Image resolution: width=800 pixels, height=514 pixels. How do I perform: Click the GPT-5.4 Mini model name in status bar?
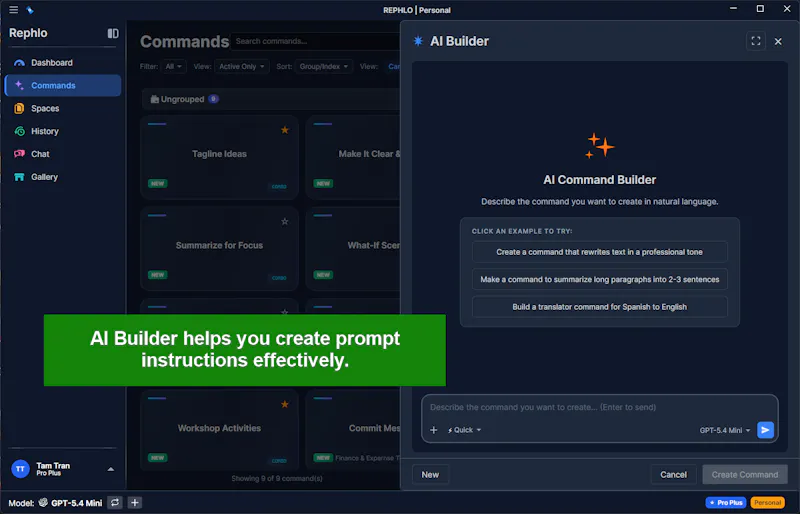[77, 503]
